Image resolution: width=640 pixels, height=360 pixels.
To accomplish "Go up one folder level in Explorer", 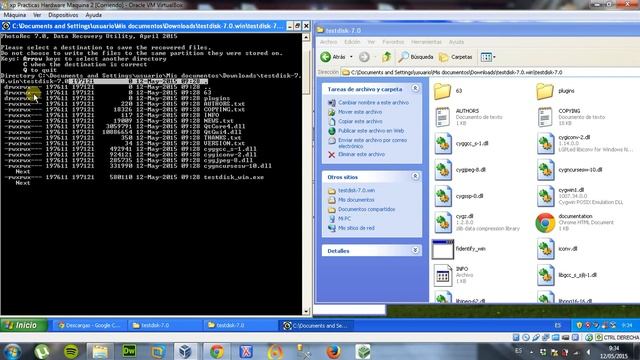I will 387,57.
